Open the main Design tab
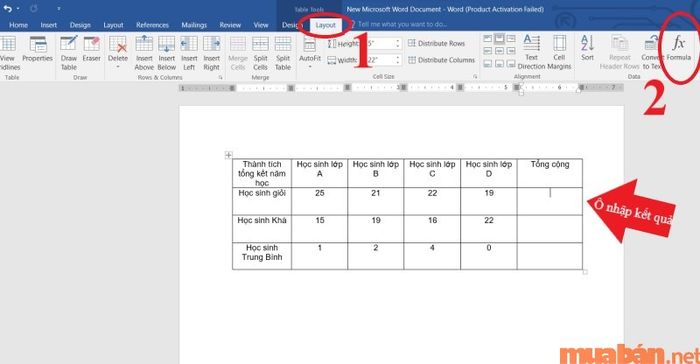Image resolution: width=700 pixels, height=364 pixels. (80, 25)
